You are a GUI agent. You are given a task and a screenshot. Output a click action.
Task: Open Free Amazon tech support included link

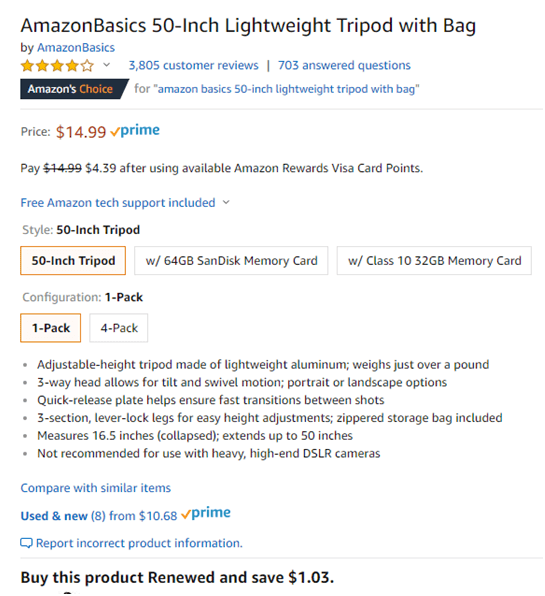pyautogui.click(x=118, y=203)
